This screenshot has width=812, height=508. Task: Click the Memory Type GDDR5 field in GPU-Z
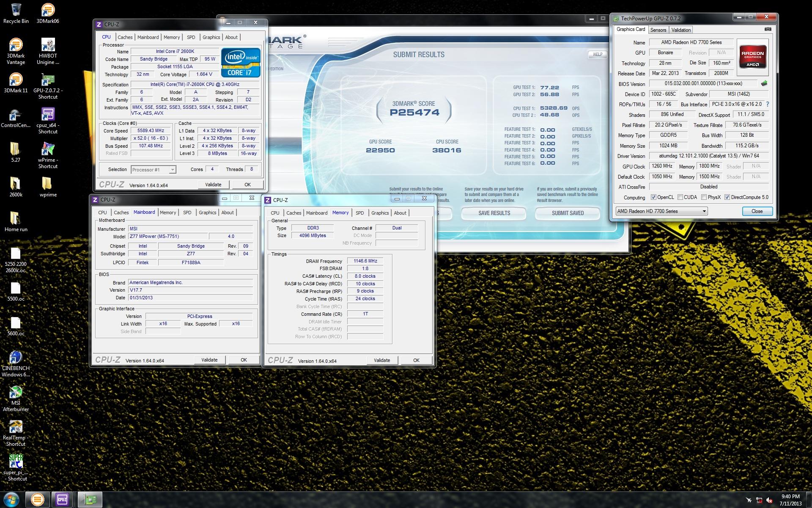[668, 135]
